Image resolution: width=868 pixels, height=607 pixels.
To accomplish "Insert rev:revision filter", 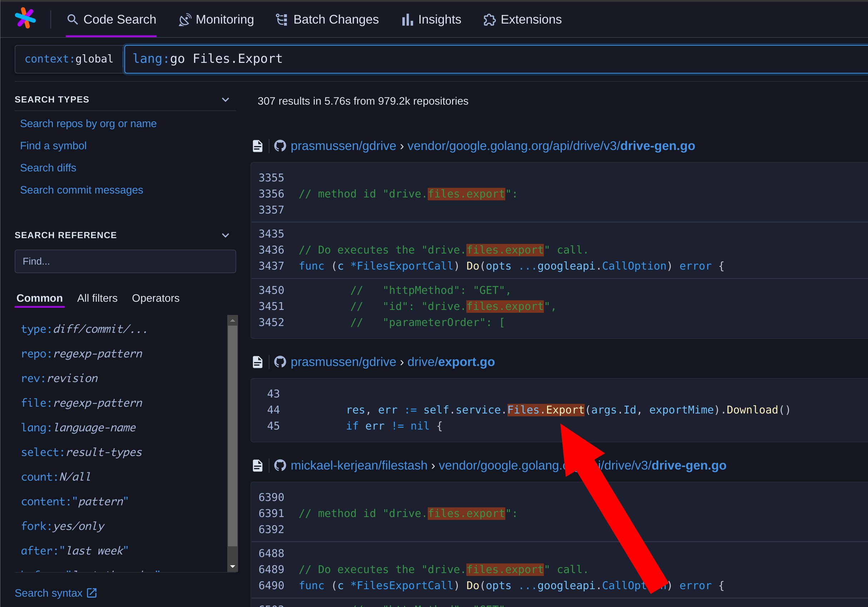I will 59,378.
